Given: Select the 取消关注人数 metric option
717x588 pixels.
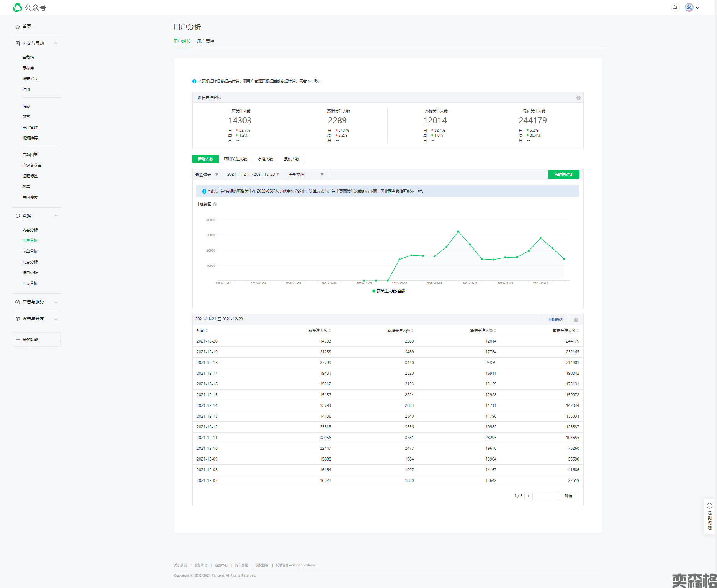Looking at the screenshot, I should (x=235, y=159).
